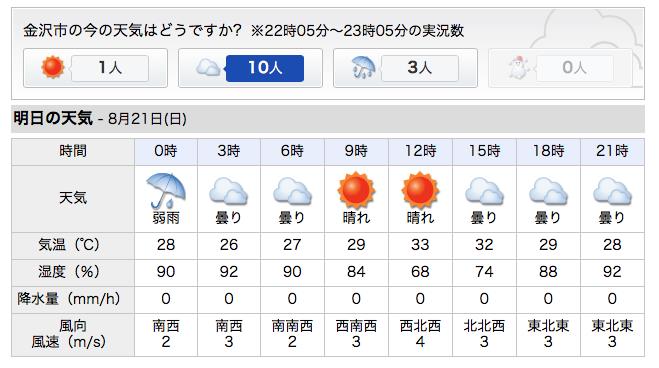Screen dimensions: 659x368
Task: Select the sun icon at 12時
Action: pyautogui.click(x=420, y=190)
